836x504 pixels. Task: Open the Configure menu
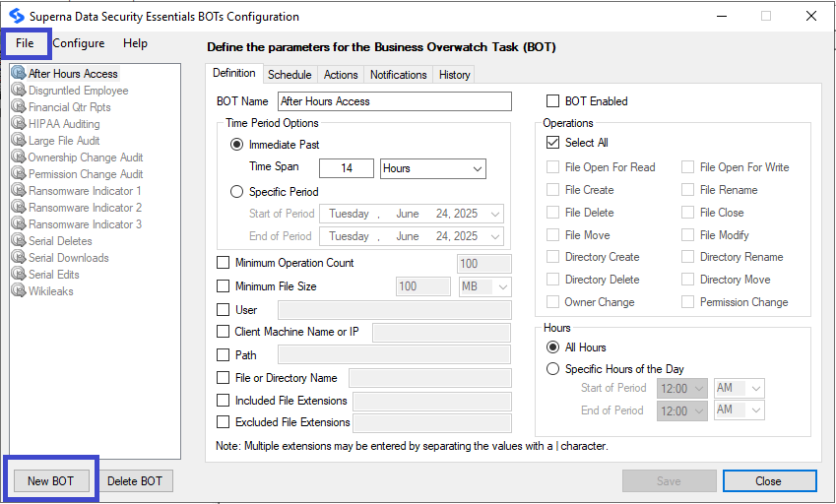click(x=79, y=43)
